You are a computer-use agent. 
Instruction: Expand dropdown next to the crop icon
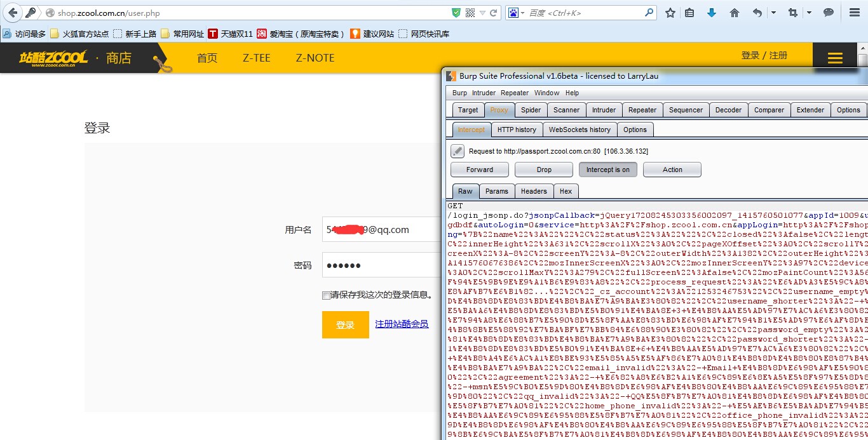(809, 13)
